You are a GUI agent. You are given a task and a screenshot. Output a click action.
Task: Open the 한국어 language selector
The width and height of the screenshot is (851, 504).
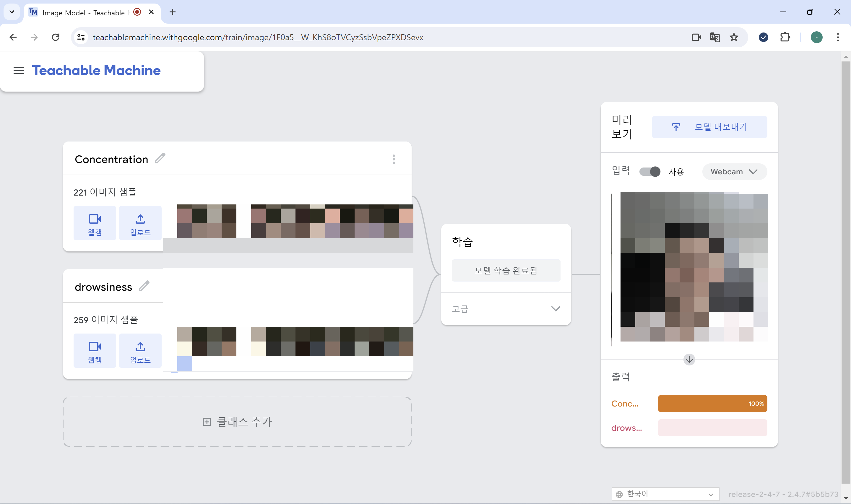[x=665, y=494]
